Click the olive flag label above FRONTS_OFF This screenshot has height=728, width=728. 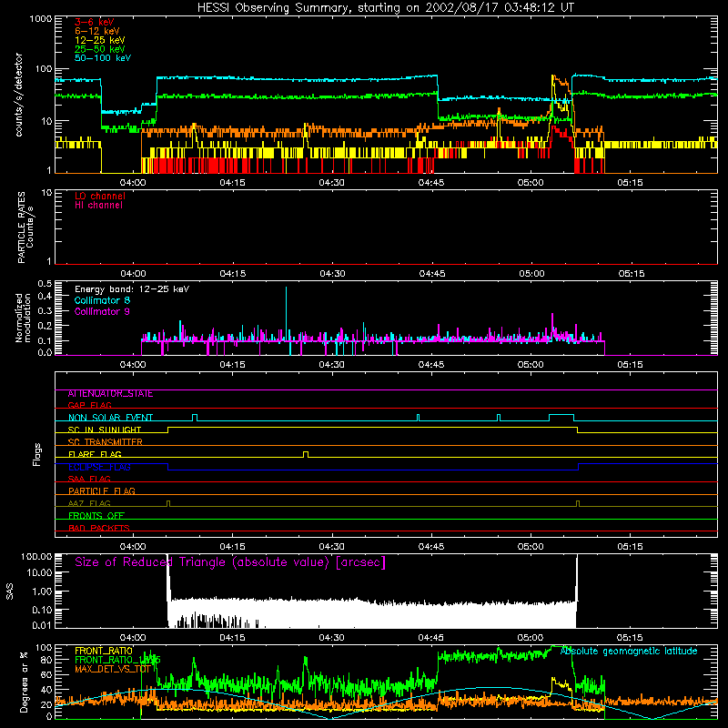click(89, 503)
